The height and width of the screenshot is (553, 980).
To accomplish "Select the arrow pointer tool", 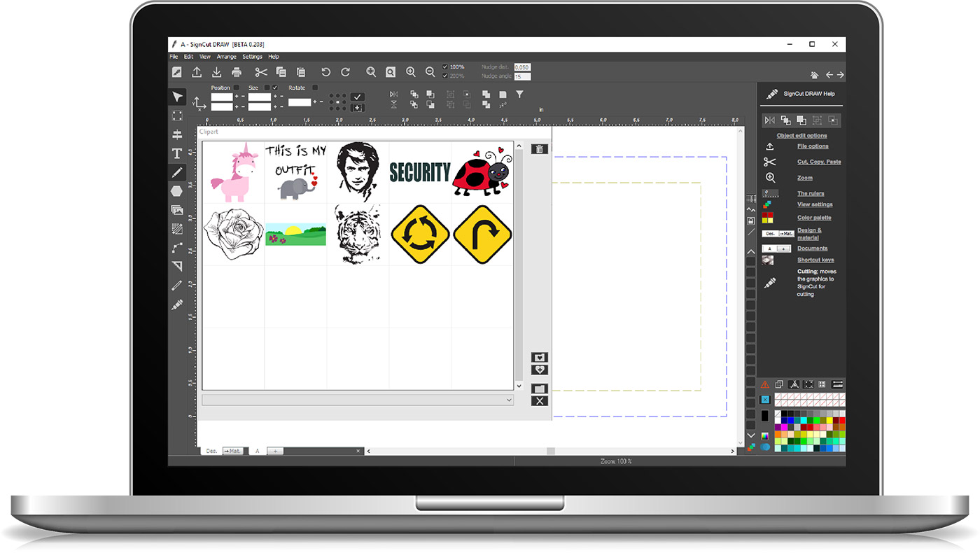I will click(x=177, y=97).
